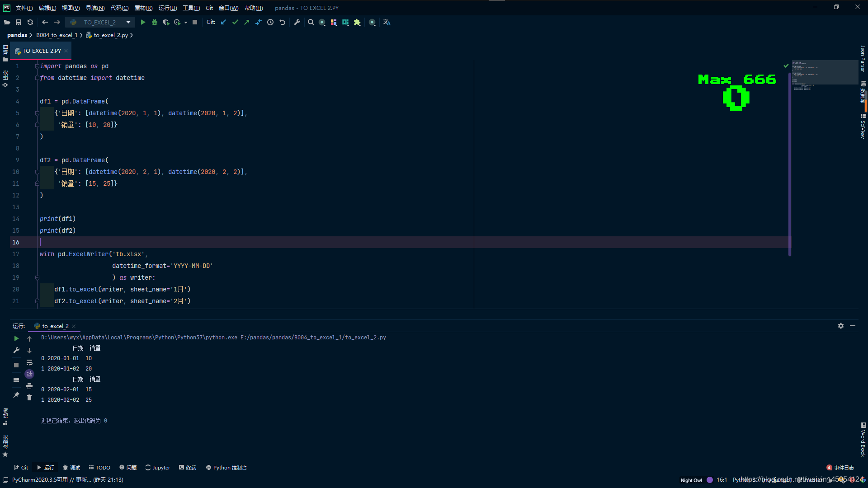Click the green puzzle piece plugin icon
The image size is (868, 488).
(358, 22)
